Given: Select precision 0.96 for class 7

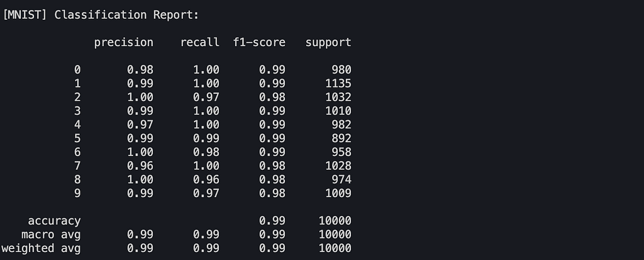Looking at the screenshot, I should point(140,166).
